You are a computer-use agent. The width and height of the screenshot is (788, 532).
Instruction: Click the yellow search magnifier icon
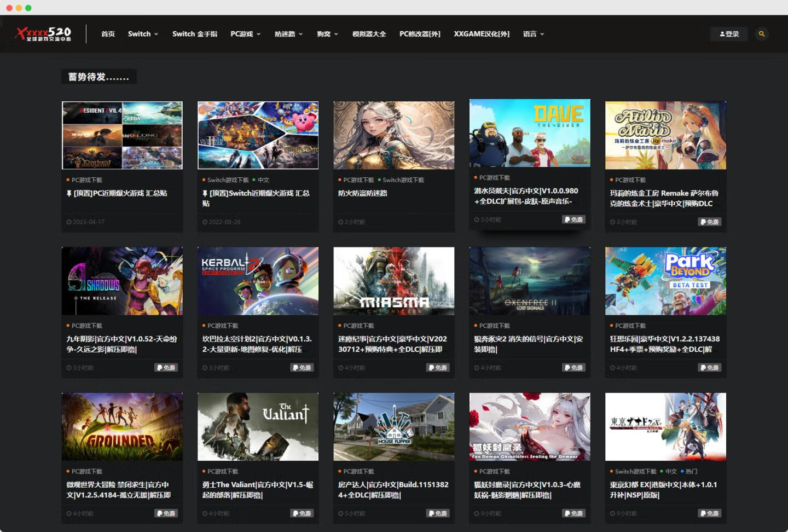click(761, 34)
